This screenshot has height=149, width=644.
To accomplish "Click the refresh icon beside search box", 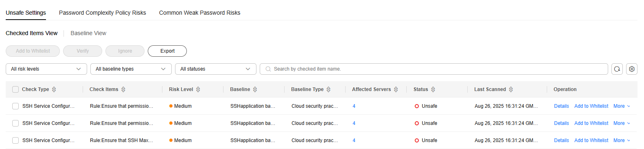I will point(617,69).
